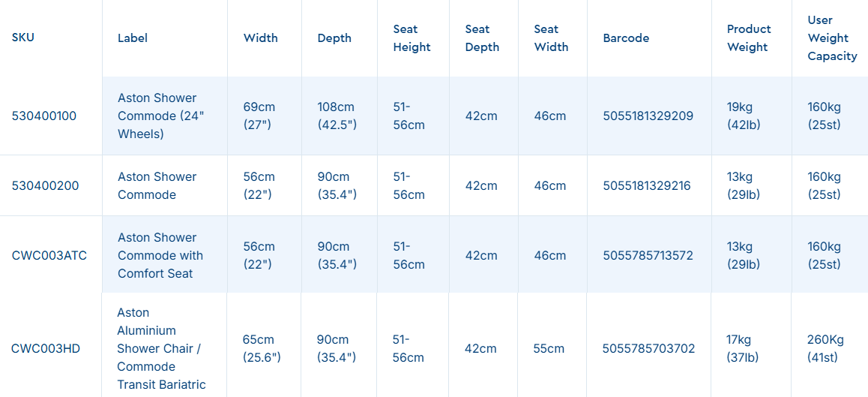The height and width of the screenshot is (397, 868).
Task: Click Aston Shower Commode with Comfort Seat
Action: pos(160,256)
